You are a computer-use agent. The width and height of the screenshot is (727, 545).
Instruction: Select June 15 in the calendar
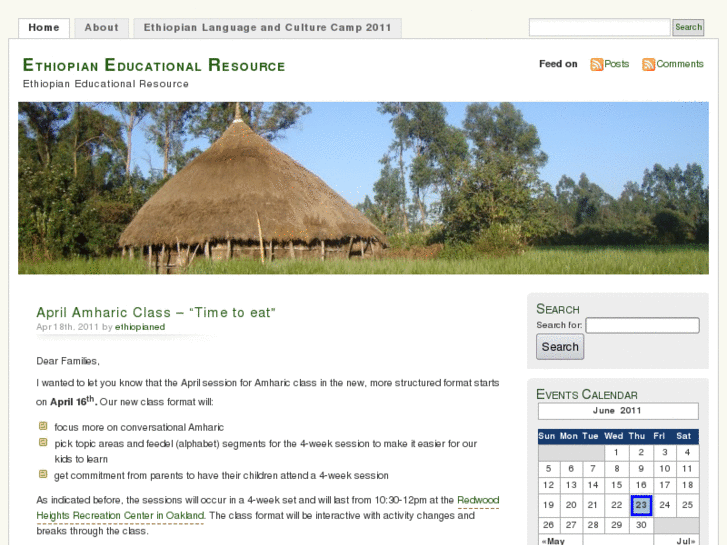(616, 485)
